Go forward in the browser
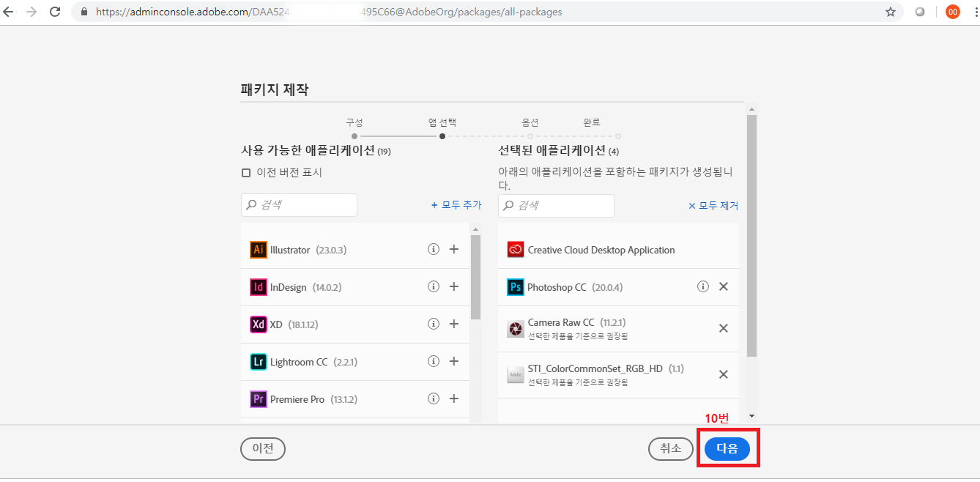 (31, 12)
